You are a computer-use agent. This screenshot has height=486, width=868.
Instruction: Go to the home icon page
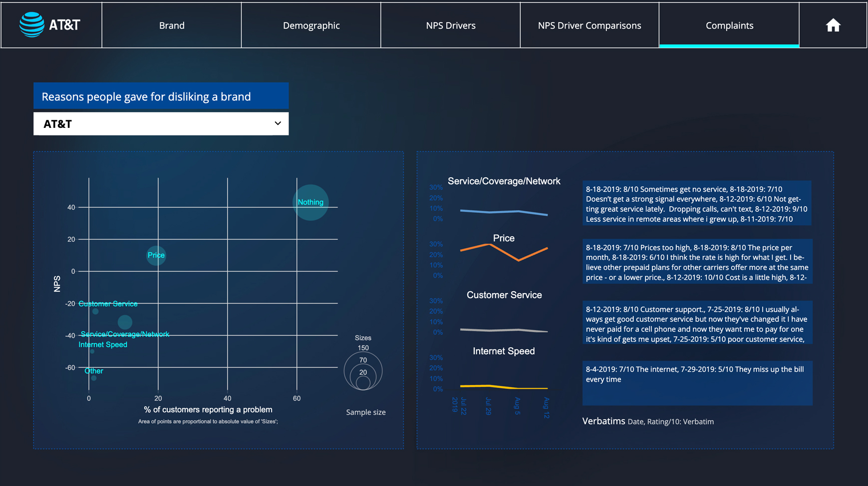click(x=833, y=25)
